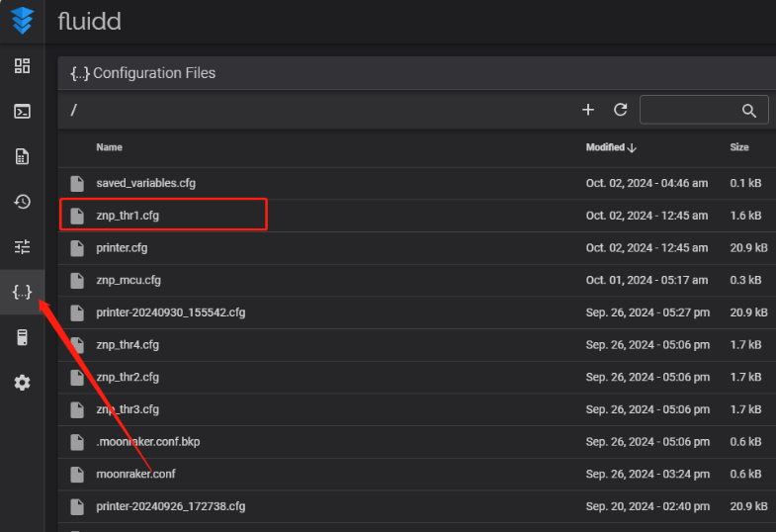776x532 pixels.
Task: Click inside the file search field
Action: click(689, 110)
